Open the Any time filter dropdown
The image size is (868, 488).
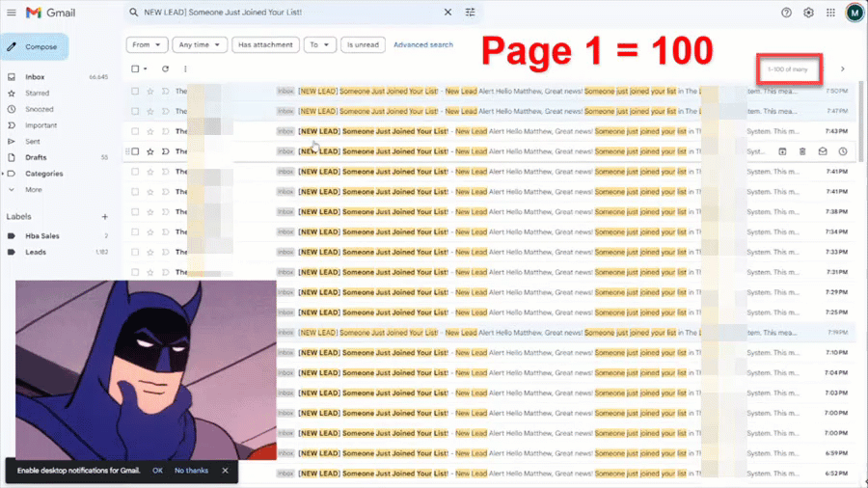pos(200,44)
